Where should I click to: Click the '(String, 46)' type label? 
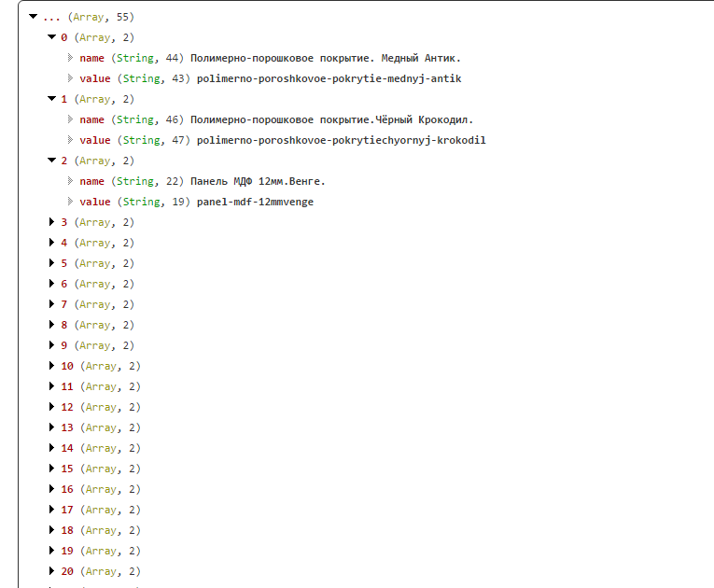(147, 119)
